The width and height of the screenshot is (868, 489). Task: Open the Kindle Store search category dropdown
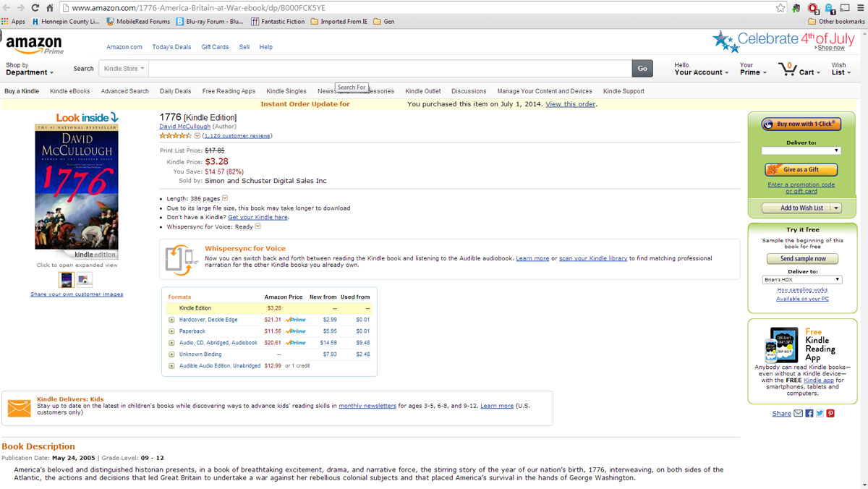click(x=124, y=69)
